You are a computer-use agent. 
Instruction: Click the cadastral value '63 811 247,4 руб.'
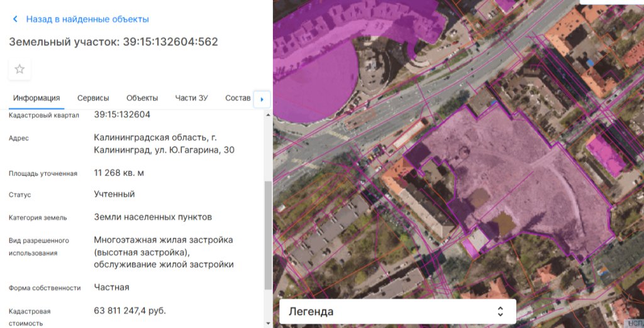[x=130, y=310]
